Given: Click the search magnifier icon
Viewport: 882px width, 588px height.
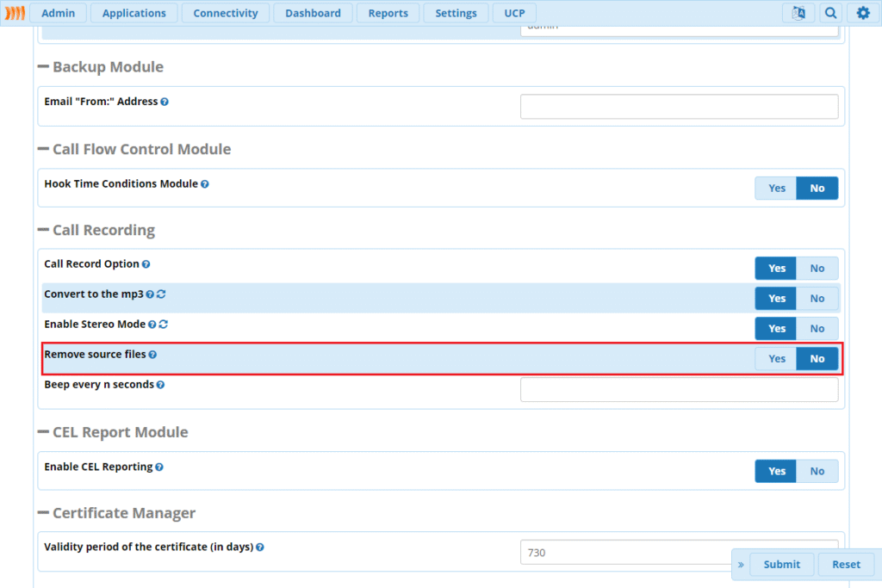Looking at the screenshot, I should [830, 13].
